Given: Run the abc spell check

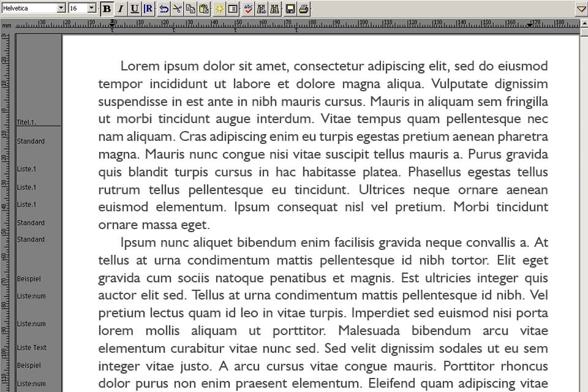Looking at the screenshot, I should [248, 9].
